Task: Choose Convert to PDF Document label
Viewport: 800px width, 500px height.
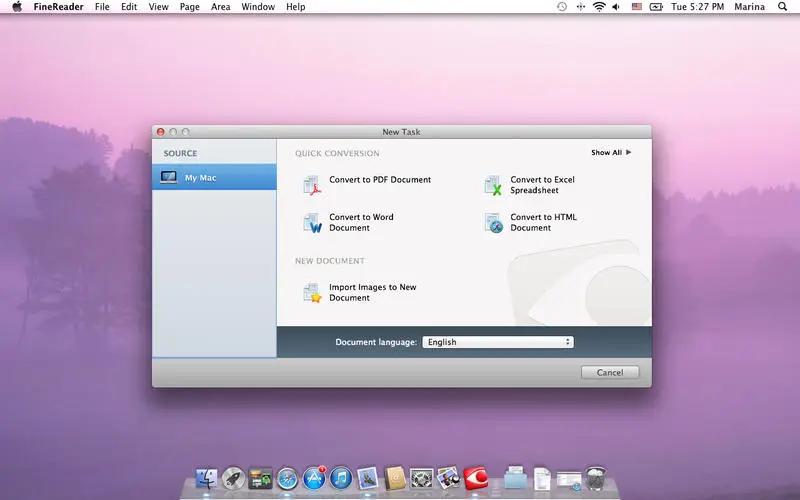Action: point(380,180)
